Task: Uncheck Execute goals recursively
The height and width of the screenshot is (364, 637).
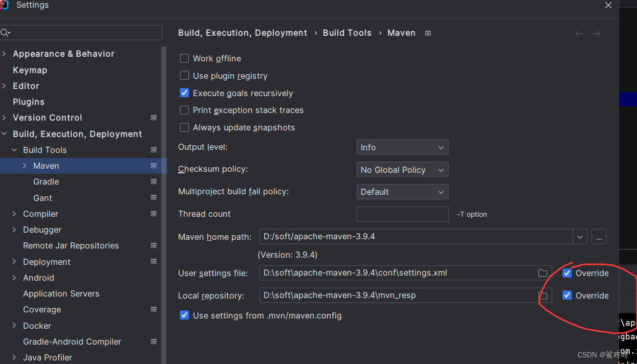Action: tap(184, 93)
